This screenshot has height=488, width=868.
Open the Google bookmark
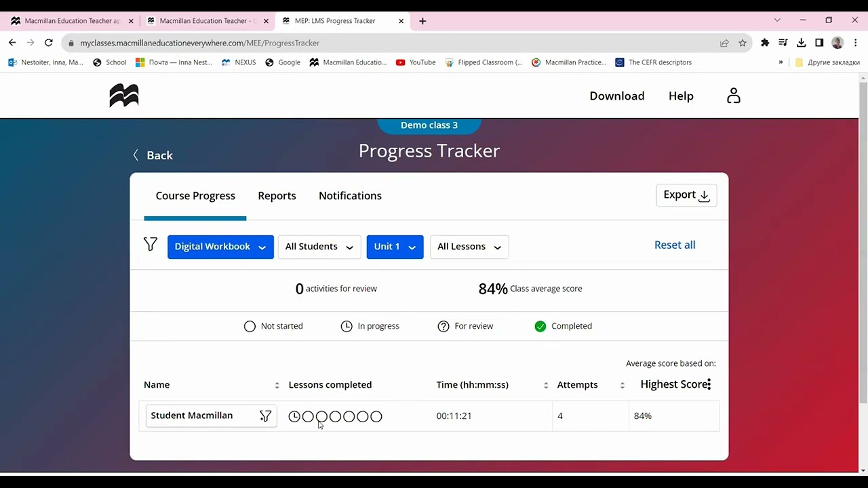283,62
